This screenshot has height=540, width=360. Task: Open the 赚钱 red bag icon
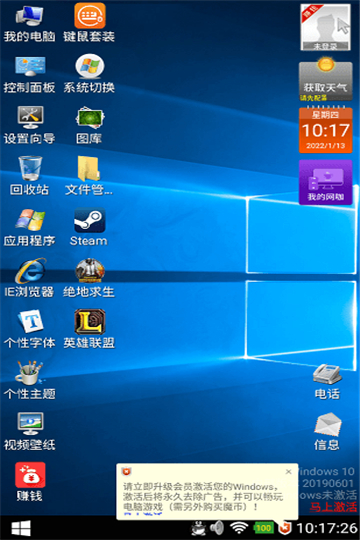point(30,482)
